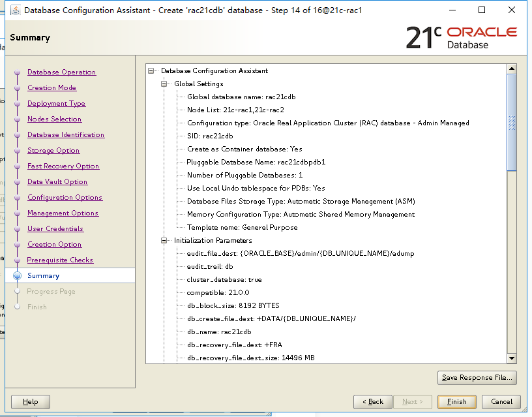
Task: Select the 'cluster_database: true' row
Action: [x=224, y=279]
